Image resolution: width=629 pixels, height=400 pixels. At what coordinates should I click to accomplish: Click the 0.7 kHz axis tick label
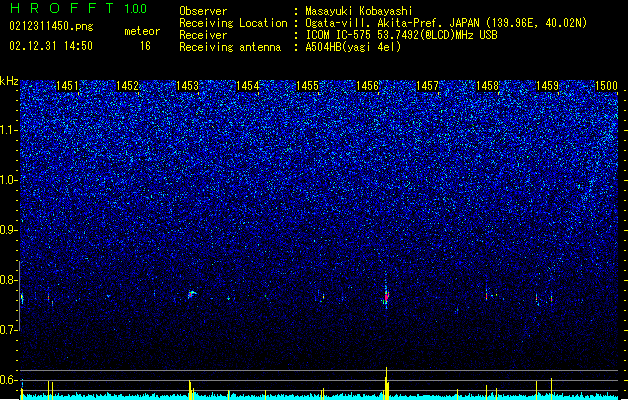[8, 330]
